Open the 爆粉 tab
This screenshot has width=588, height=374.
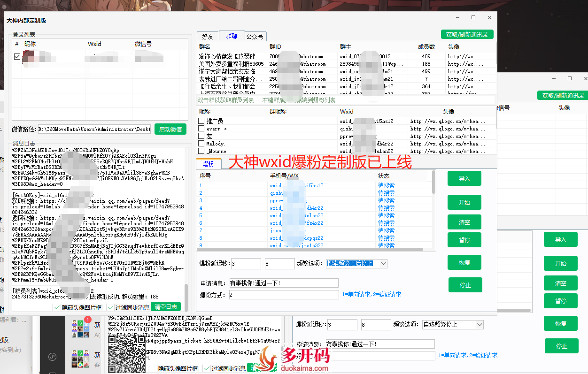(208, 164)
